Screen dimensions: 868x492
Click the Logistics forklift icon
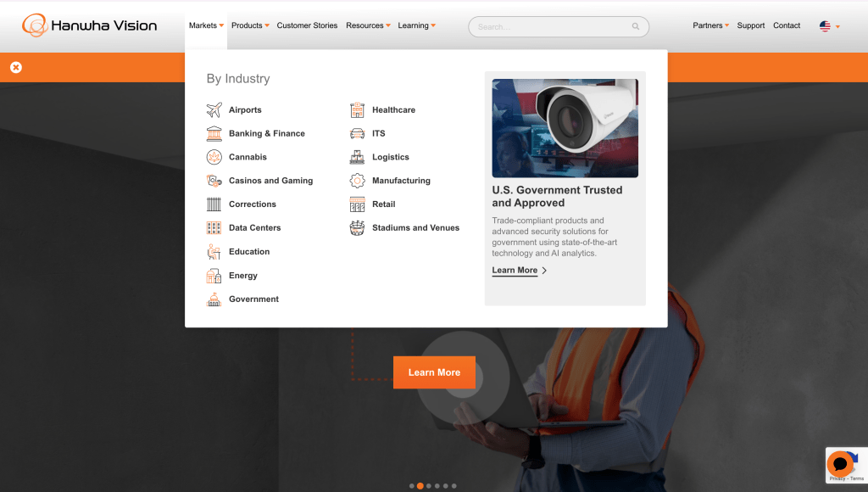357,157
